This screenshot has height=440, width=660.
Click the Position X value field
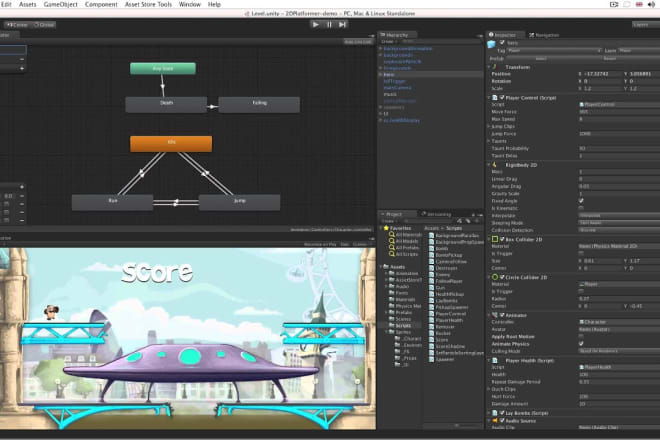603,74
